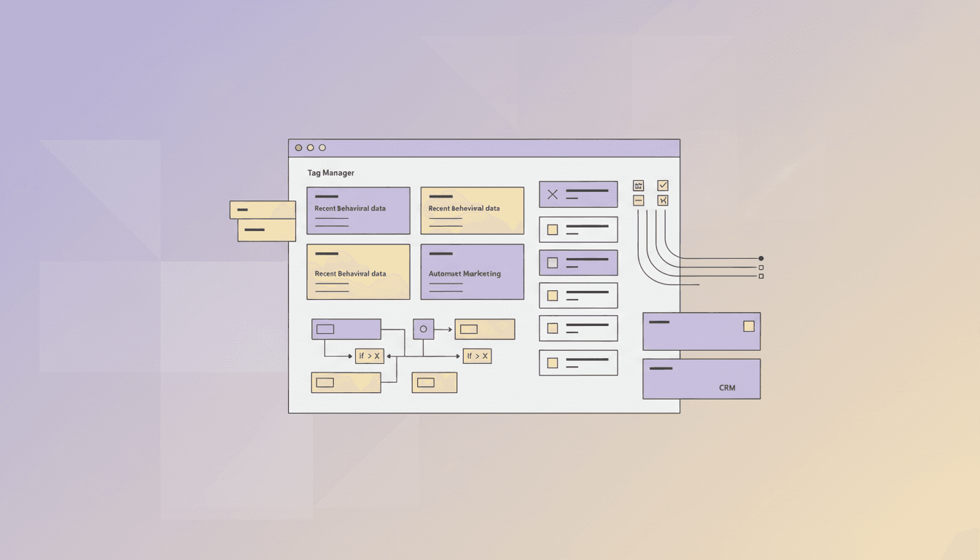Select the purple Recent Behavioral data card
The height and width of the screenshot is (560, 980).
pos(358,211)
